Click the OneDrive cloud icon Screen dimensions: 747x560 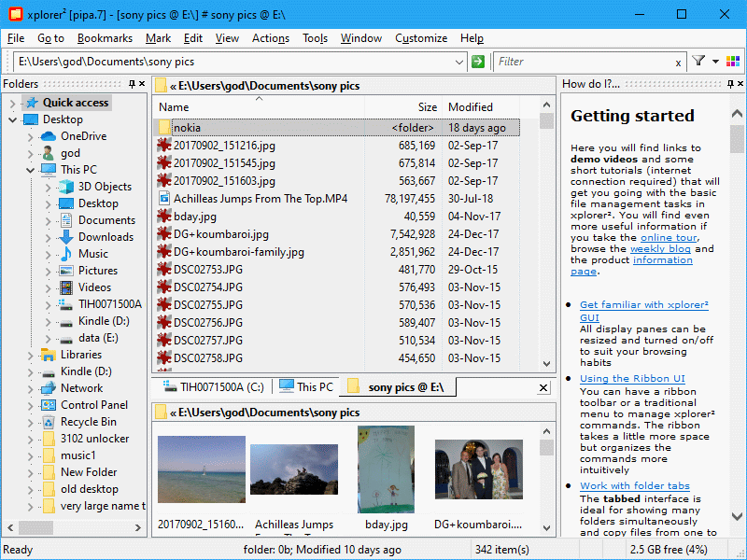(49, 136)
